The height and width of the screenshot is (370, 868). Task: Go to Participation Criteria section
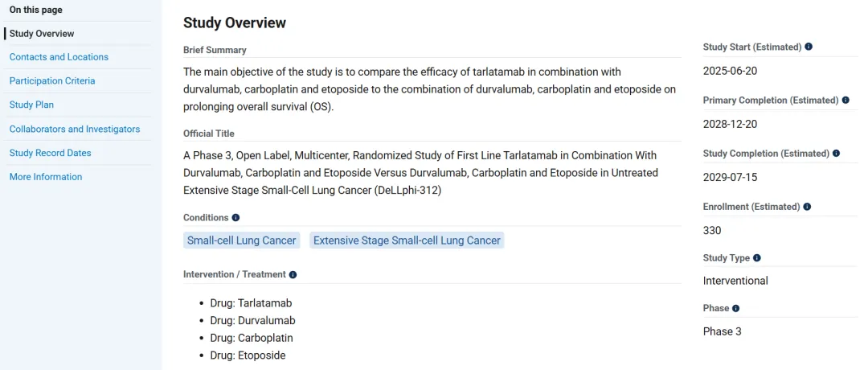tap(52, 81)
